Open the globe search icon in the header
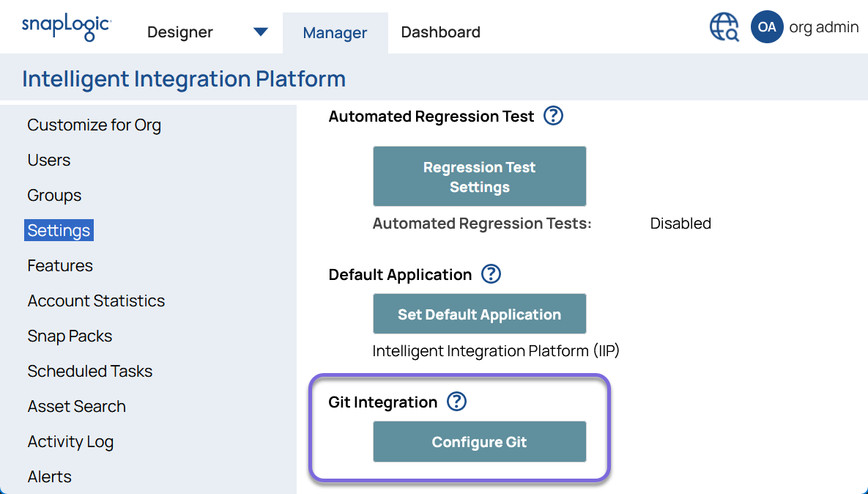Viewport: 868px width, 494px height. pyautogui.click(x=723, y=26)
